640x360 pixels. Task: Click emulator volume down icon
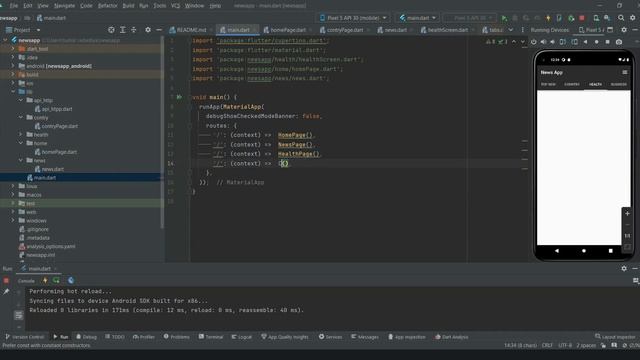[x=553, y=42]
